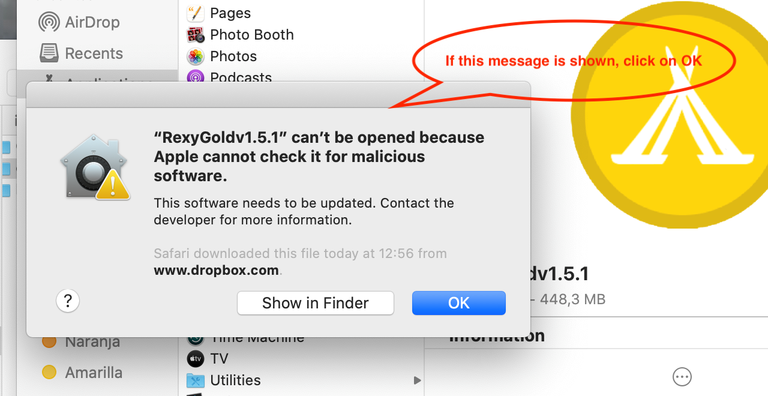Select Recents in the Finder sidebar

coord(81,53)
